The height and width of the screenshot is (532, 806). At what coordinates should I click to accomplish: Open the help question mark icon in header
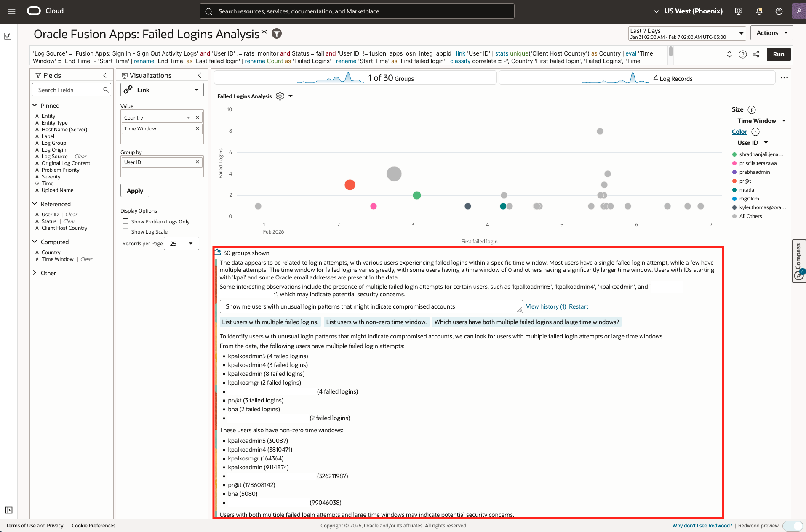[x=779, y=11]
